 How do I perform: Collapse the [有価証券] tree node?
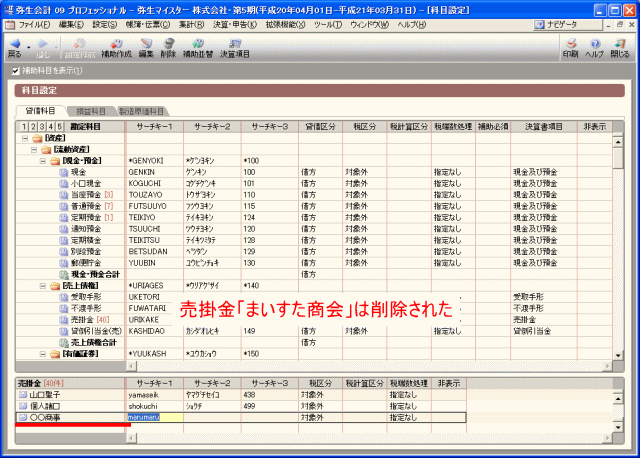pyautogui.click(x=42, y=354)
